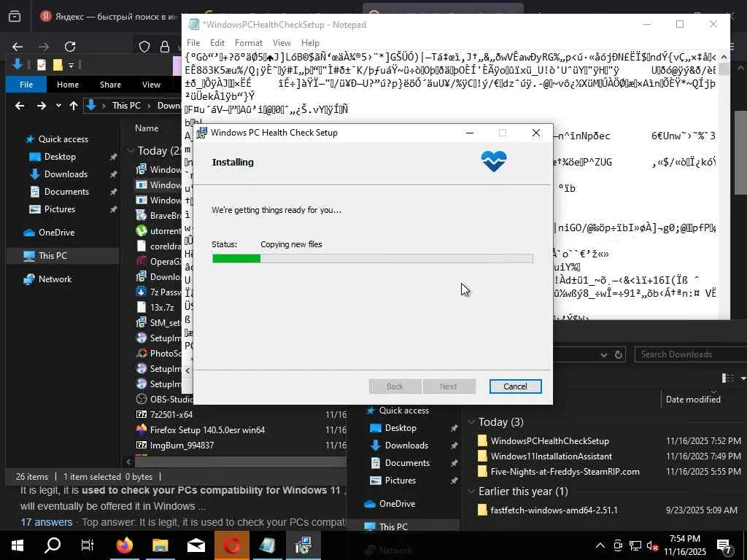Open Notepad's File menu
The image size is (747, 560).
coord(193,43)
